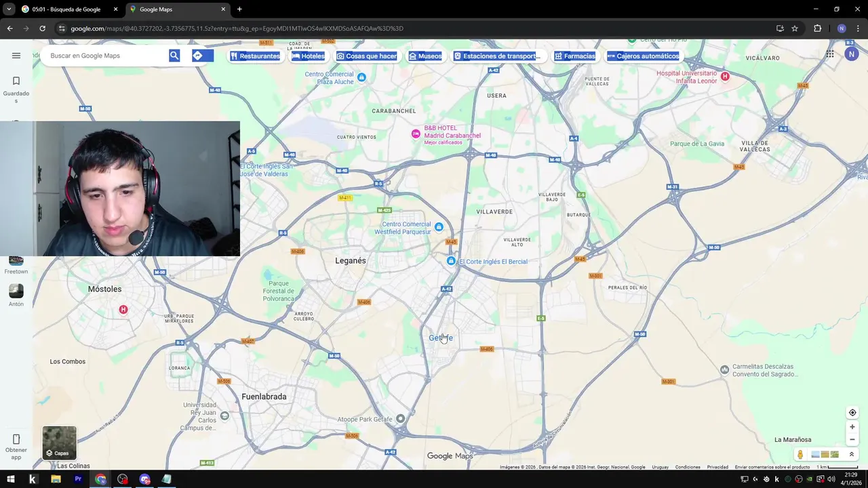Click the Getafe city label
The width and height of the screenshot is (868, 488).
[x=441, y=338]
